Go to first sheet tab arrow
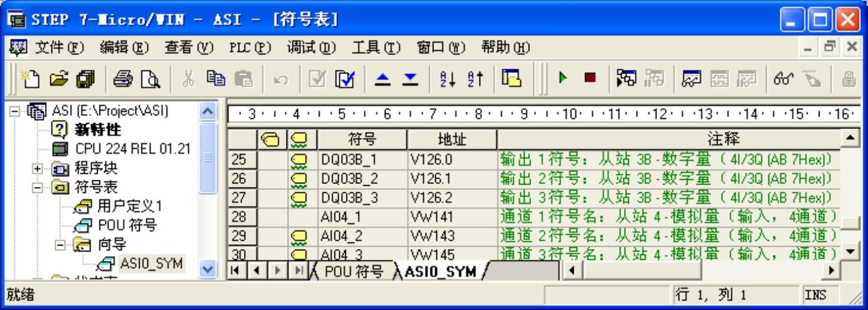The height and width of the screenshot is (310, 868). pyautogui.click(x=236, y=272)
